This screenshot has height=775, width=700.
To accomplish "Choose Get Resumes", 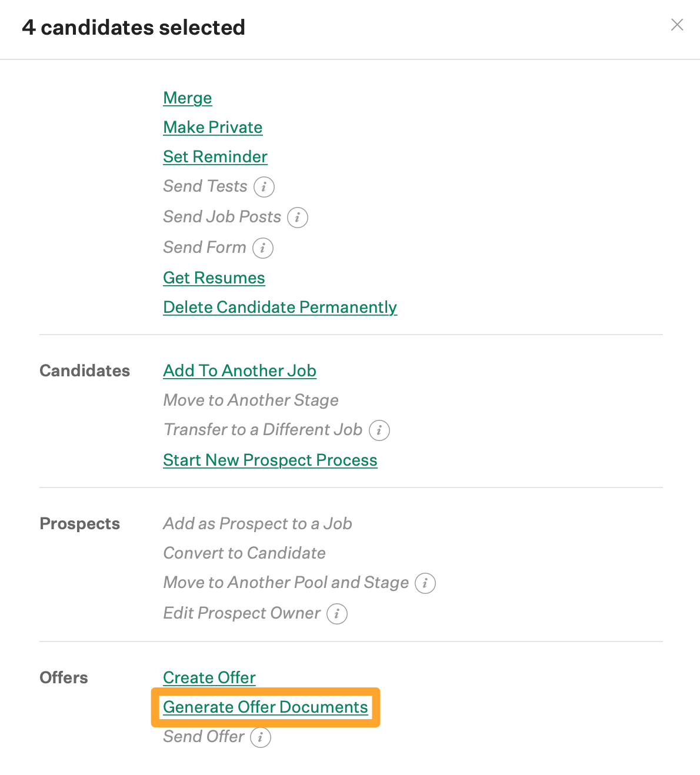I will 214,278.
